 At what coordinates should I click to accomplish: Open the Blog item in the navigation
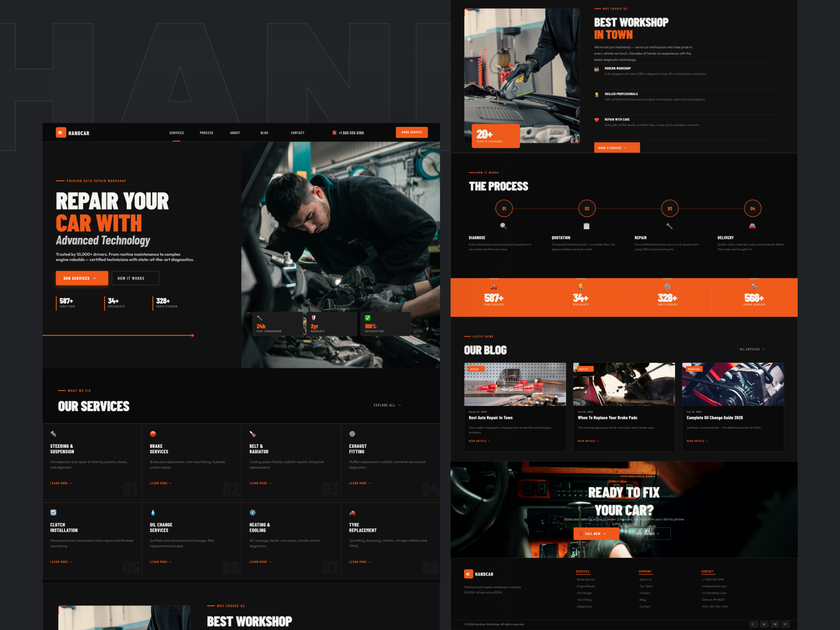coord(264,133)
